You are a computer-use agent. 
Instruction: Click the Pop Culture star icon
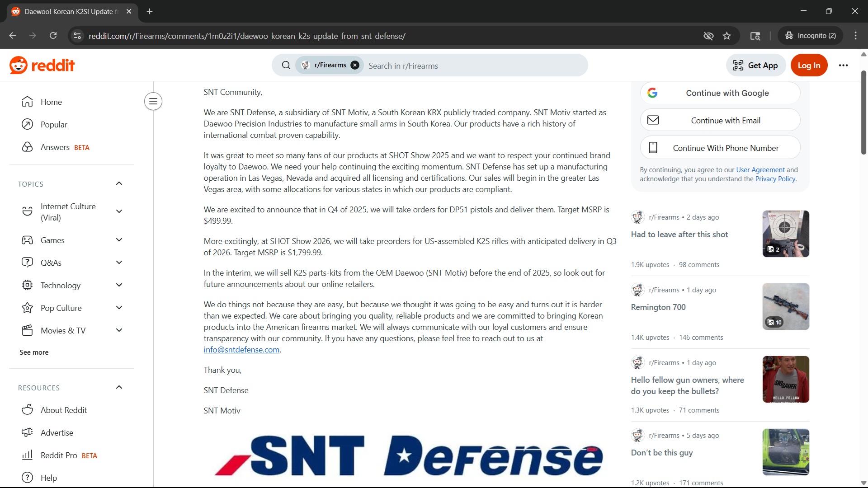point(28,308)
